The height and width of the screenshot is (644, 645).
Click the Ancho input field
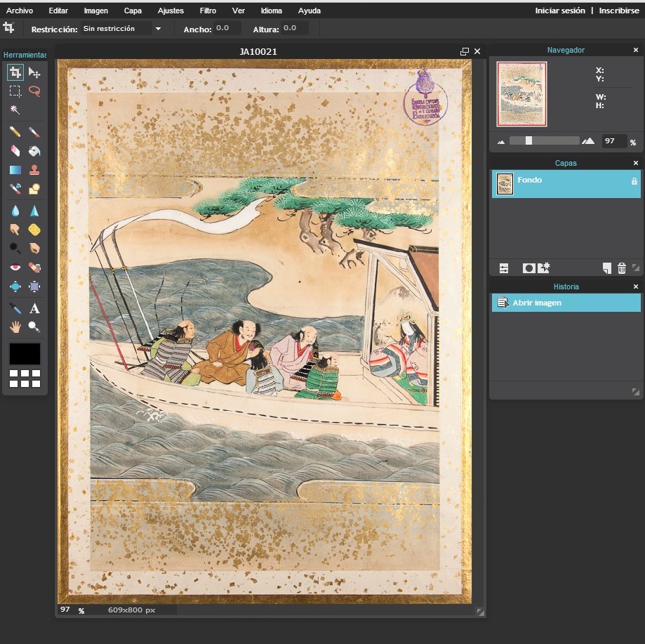[x=227, y=28]
